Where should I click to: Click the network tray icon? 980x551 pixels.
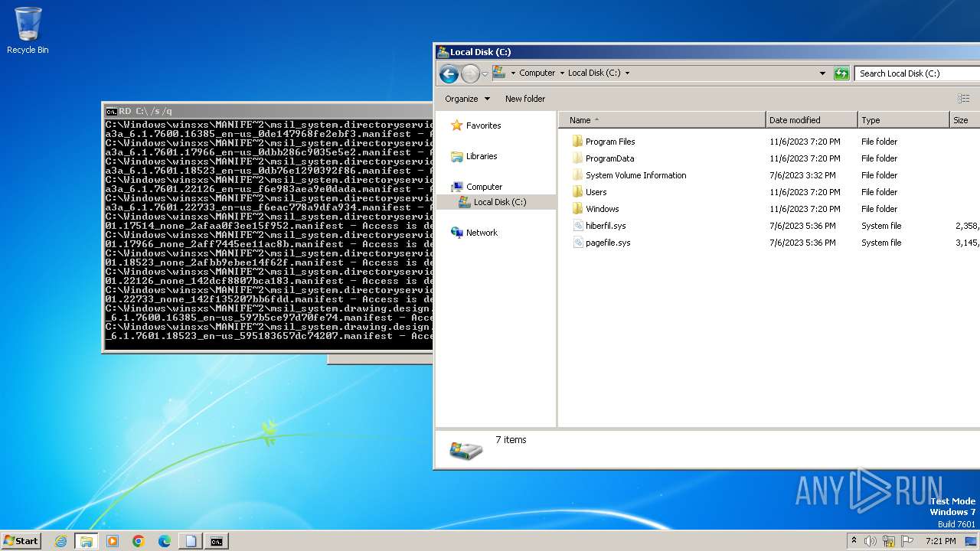coord(889,541)
